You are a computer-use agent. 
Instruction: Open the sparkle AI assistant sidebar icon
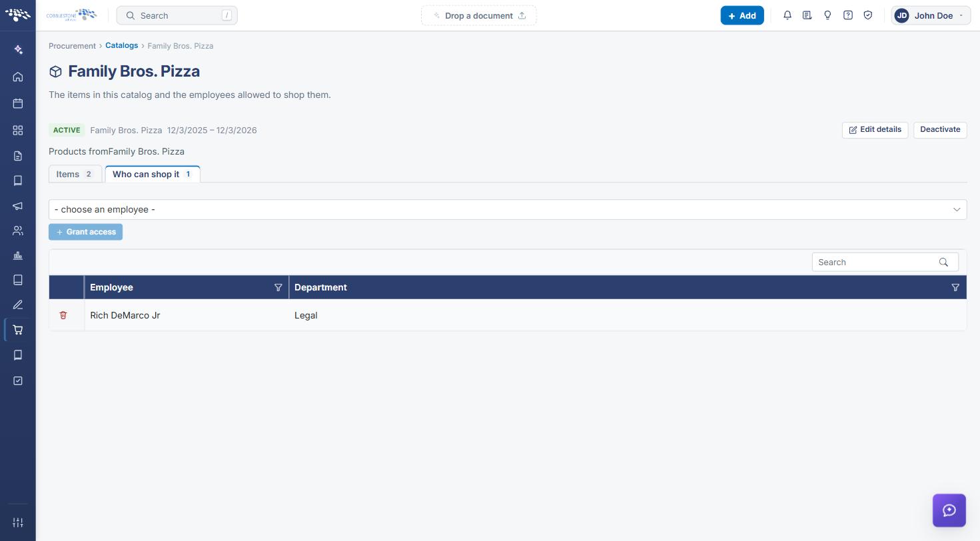[x=18, y=50]
